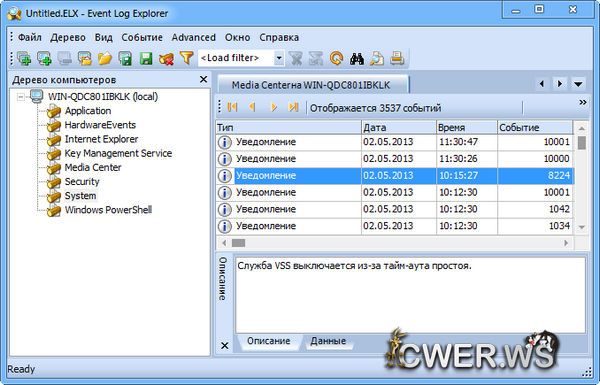
Task: Click the info icon of event 10000
Action: [x=225, y=159]
